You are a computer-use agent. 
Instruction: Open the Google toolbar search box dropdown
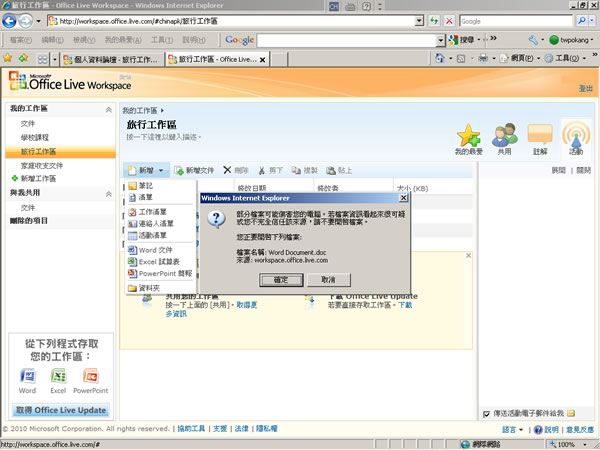coord(441,40)
